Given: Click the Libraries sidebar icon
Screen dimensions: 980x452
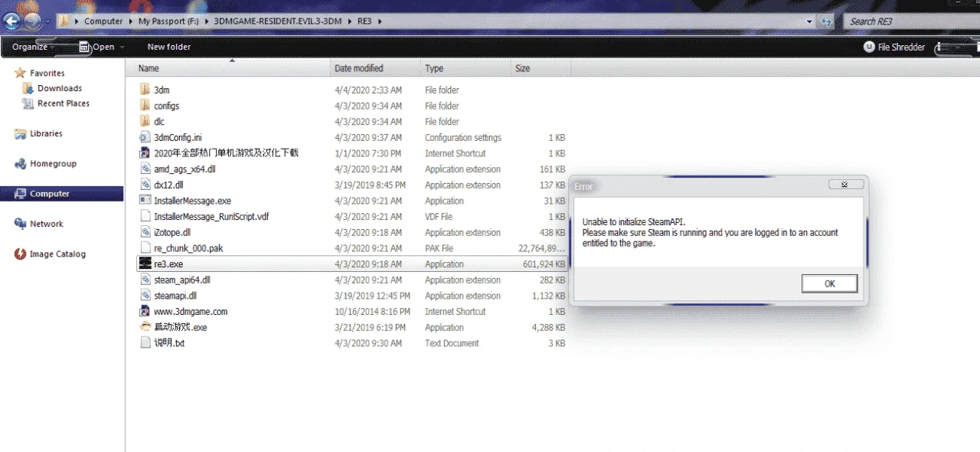Looking at the screenshot, I should [20, 133].
